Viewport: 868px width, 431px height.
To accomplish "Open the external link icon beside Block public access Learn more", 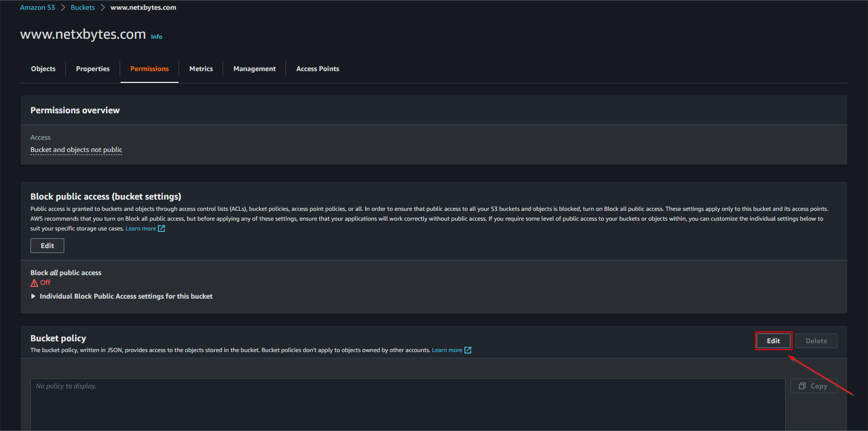I will tap(161, 228).
